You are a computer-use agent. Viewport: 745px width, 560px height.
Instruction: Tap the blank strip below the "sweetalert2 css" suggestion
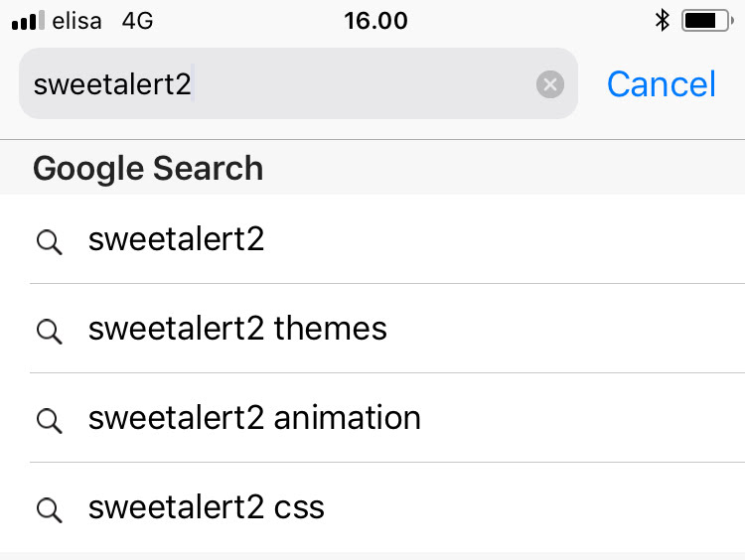[372, 556]
